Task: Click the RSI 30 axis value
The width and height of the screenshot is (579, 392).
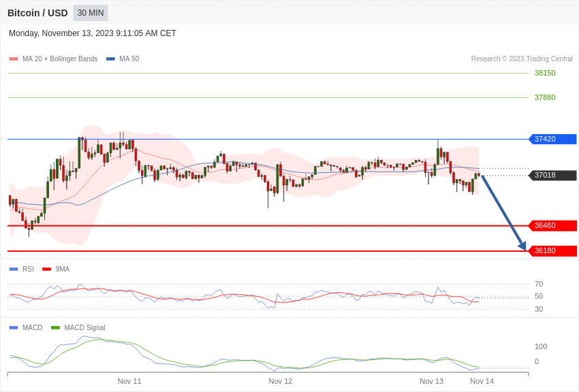Action: pyautogui.click(x=539, y=309)
